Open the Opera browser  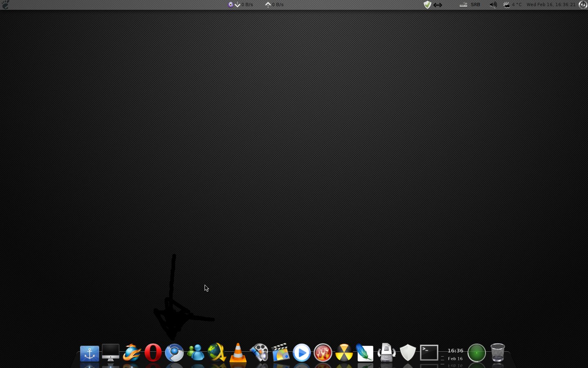click(153, 353)
